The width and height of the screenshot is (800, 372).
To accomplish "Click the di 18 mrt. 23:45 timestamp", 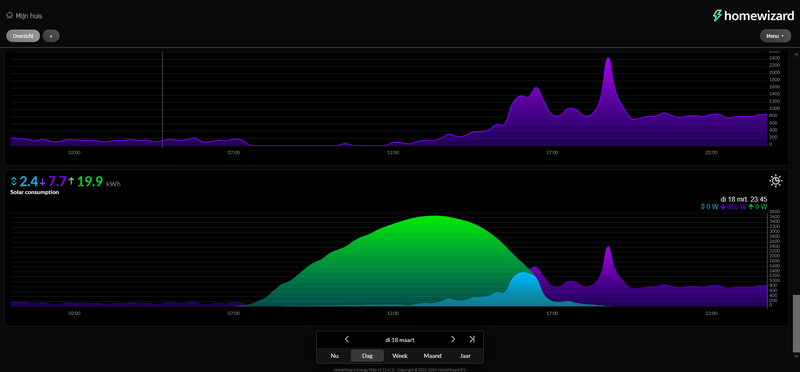I will [743, 199].
